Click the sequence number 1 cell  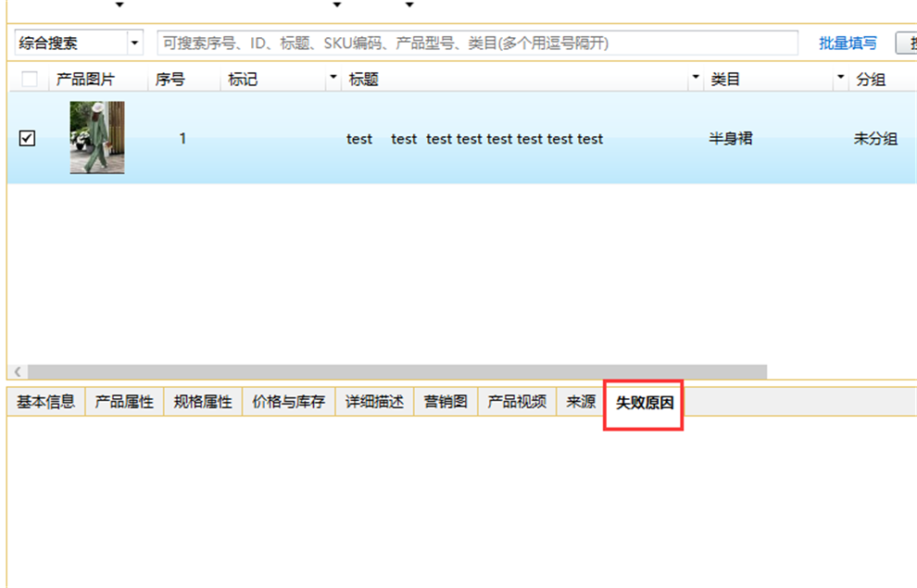(x=182, y=139)
